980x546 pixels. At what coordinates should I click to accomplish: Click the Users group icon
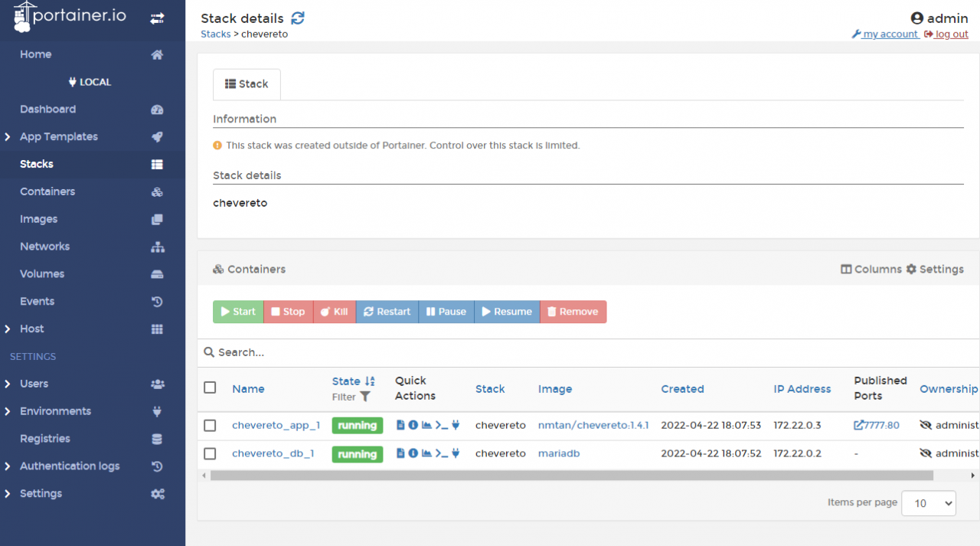pyautogui.click(x=157, y=384)
